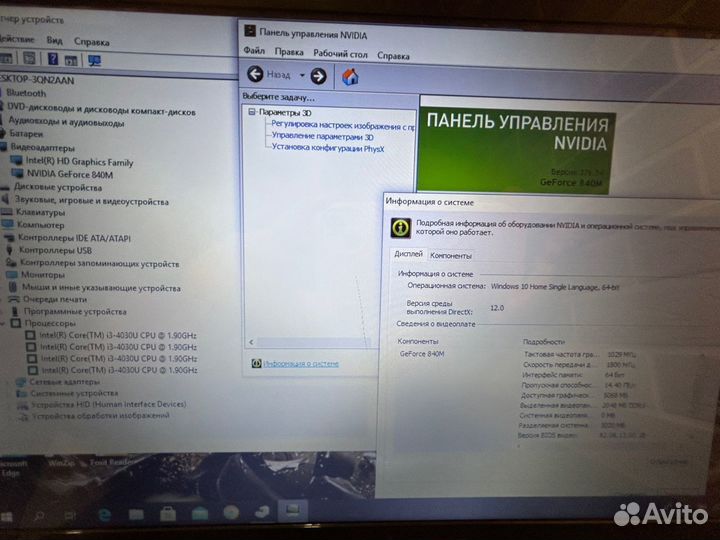
Task: Select the Процессоры category
Action: (50, 323)
